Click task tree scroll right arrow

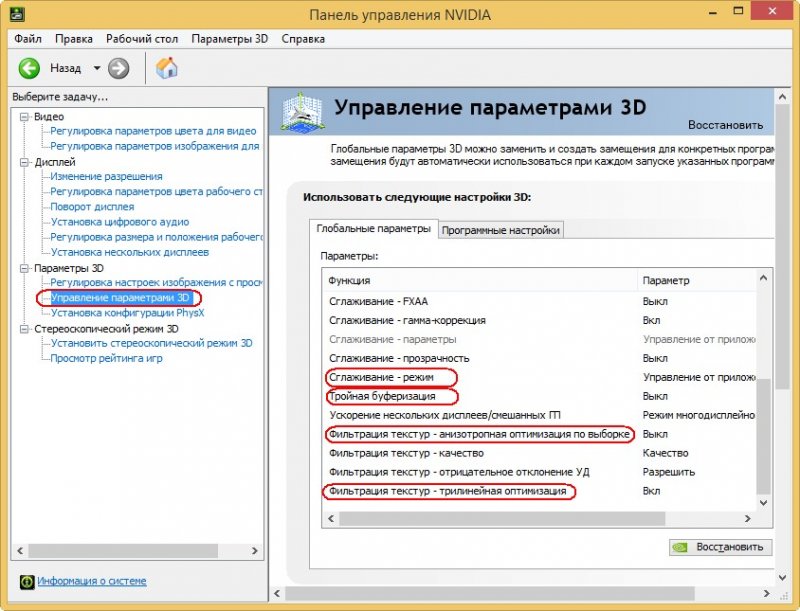click(x=255, y=551)
